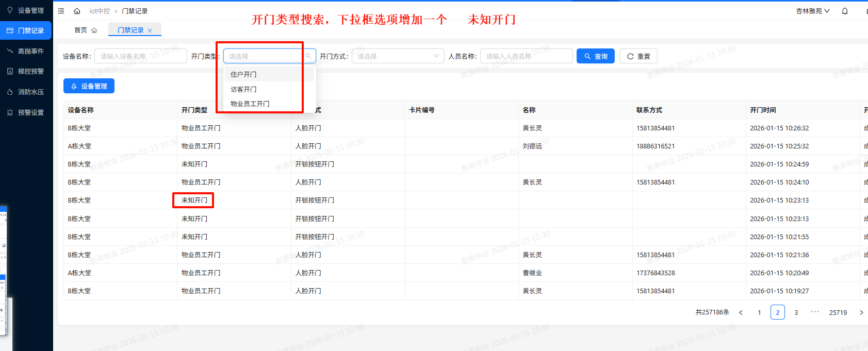Image resolution: width=868 pixels, height=351 pixels.
Task: Click time 2026-01-15 10:21:55
Action: coord(779,237)
